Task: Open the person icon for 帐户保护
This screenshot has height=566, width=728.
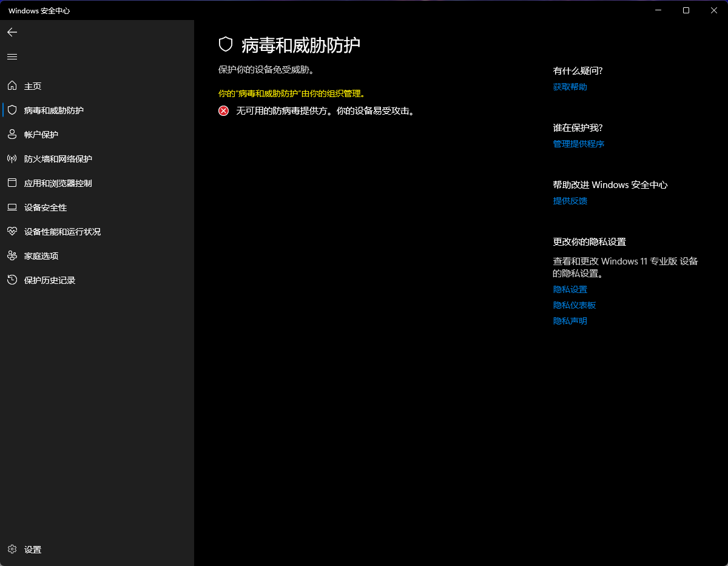Action: (12, 135)
